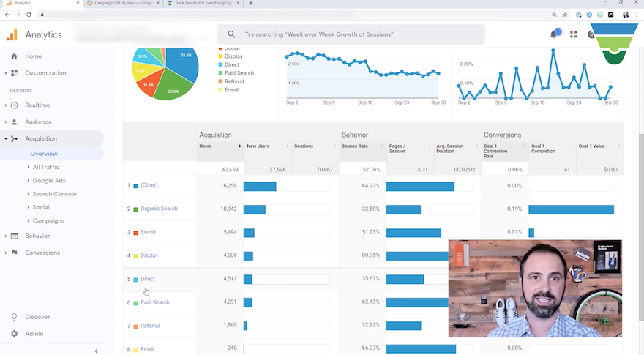The height and width of the screenshot is (355, 644).
Task: Close the Campaign URL Builder tab
Action: [x=158, y=3]
